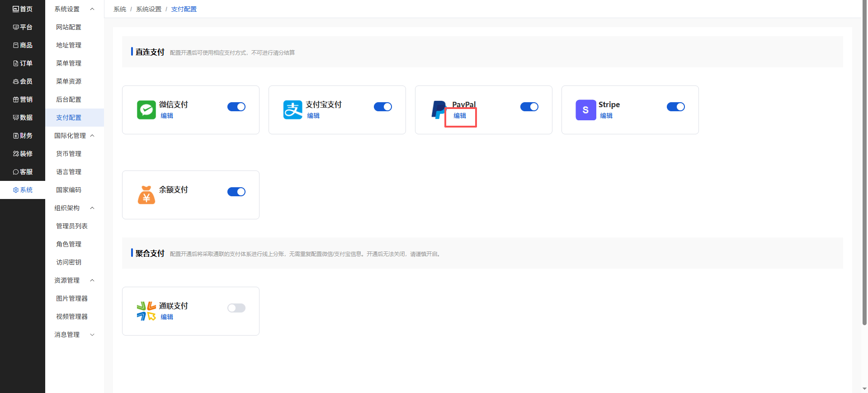
Task: Open the 营销 marketing section
Action: coord(23,99)
